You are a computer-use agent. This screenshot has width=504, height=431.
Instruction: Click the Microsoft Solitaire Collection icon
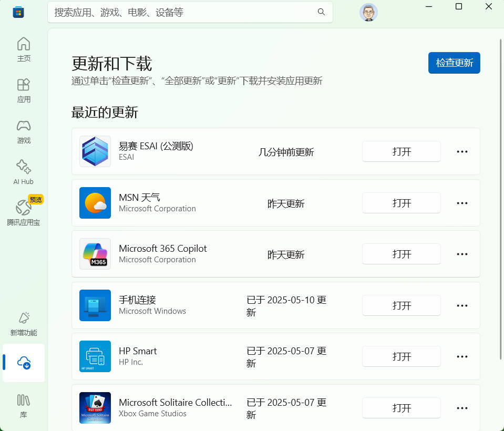(95, 408)
